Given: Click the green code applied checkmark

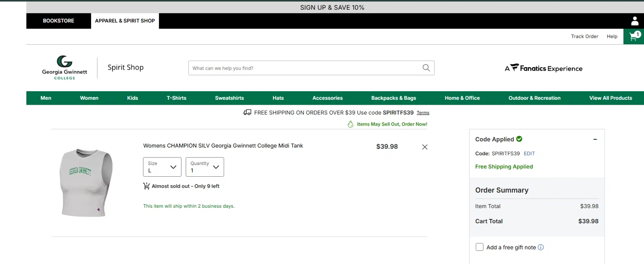Looking at the screenshot, I should tap(519, 139).
